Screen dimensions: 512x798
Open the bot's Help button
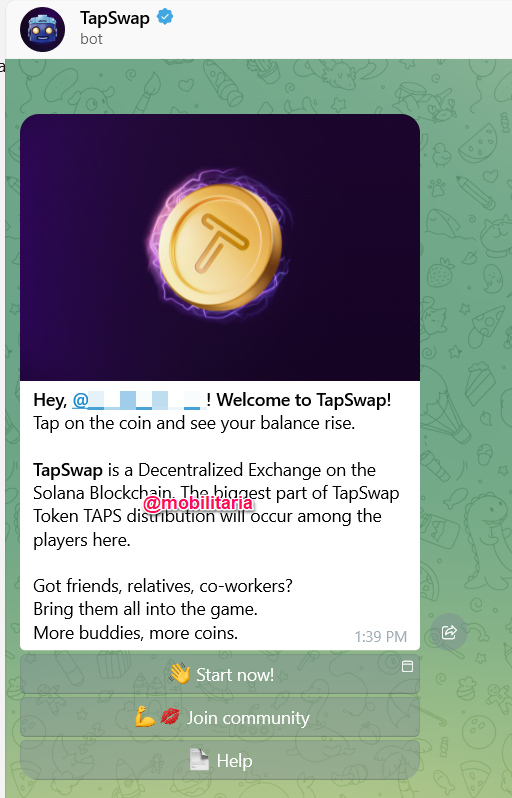coord(220,760)
